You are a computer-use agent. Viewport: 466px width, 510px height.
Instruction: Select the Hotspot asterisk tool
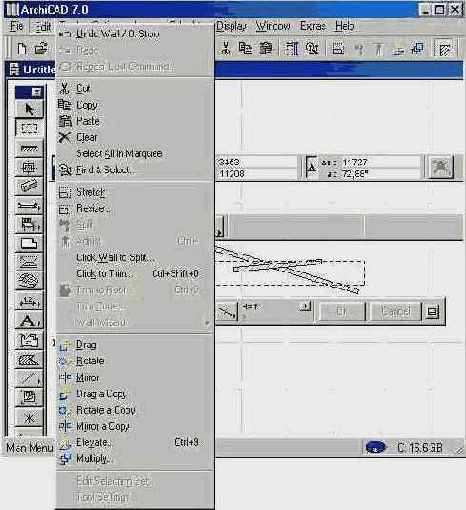tap(29, 417)
